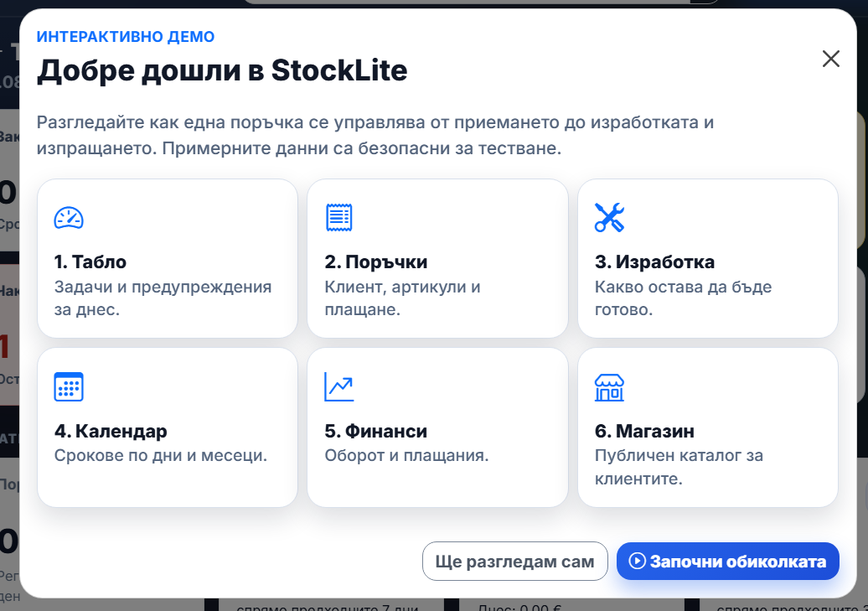Click the ИНТЕРАКТИВНО ДЕМО label
The image size is (868, 611).
pos(126,37)
